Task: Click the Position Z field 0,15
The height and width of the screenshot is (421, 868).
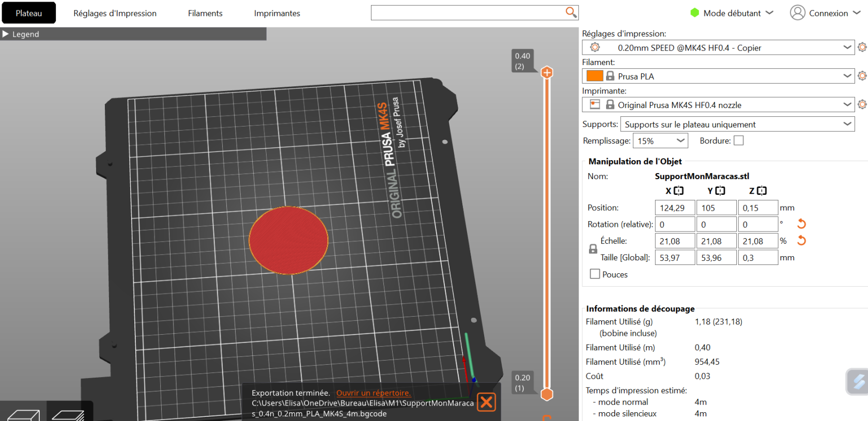Action: point(758,208)
